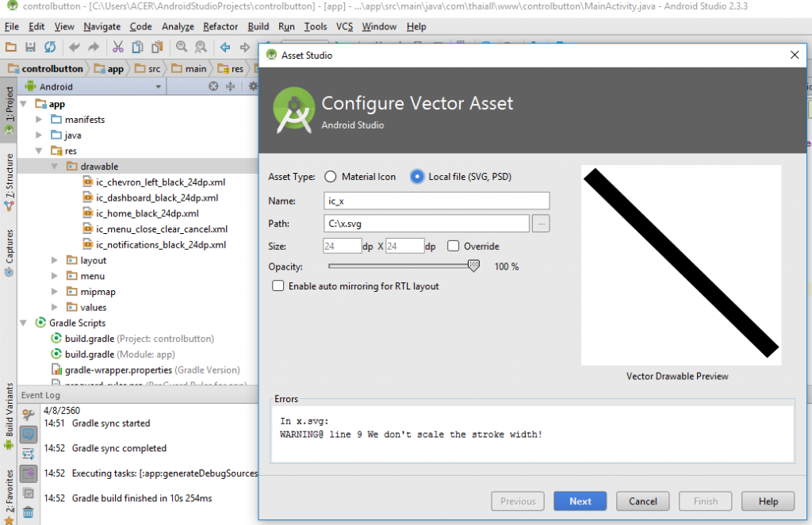Expand the manifests folder

39,120
